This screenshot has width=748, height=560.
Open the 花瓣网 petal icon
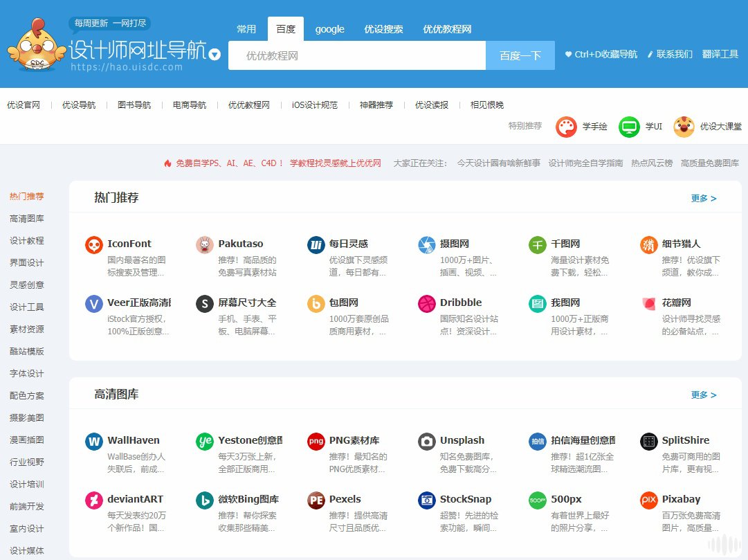649,304
